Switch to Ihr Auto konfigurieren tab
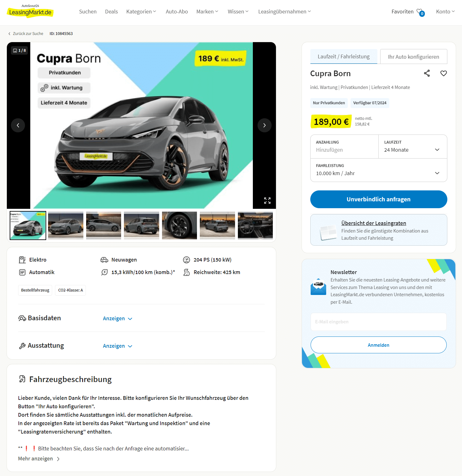 click(414, 56)
